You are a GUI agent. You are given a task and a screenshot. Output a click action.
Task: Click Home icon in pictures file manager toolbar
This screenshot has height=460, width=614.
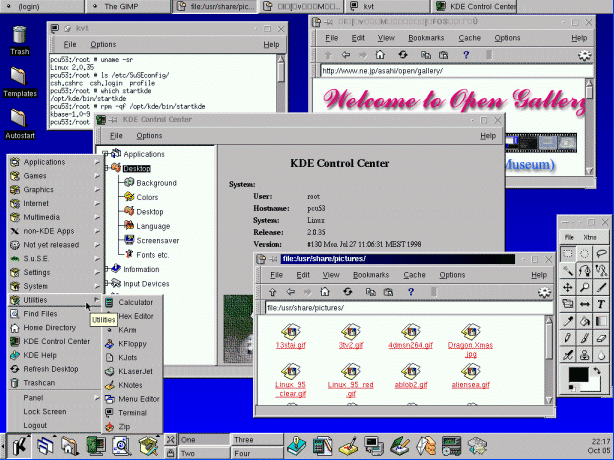(x=325, y=292)
